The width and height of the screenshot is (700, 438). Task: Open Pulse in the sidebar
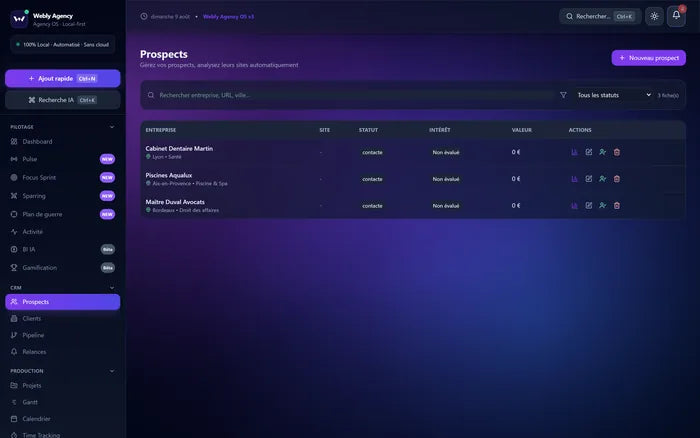click(x=62, y=159)
